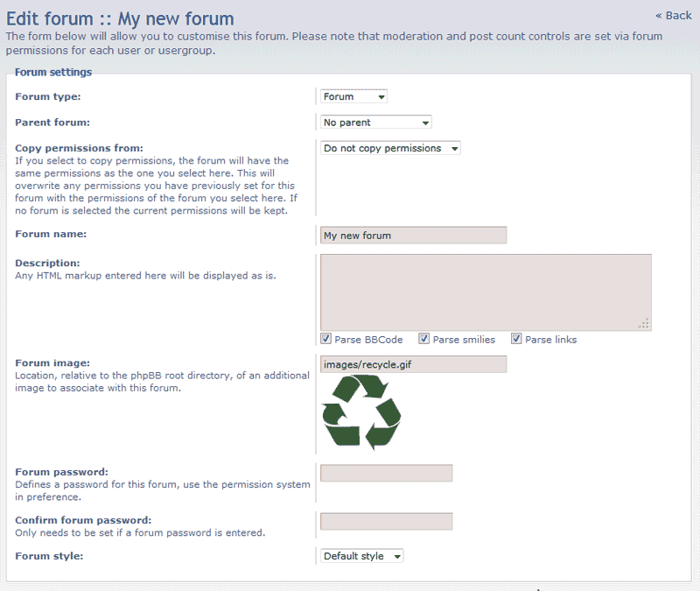700x591 pixels.
Task: Click into the Forum name field
Action: (x=413, y=236)
